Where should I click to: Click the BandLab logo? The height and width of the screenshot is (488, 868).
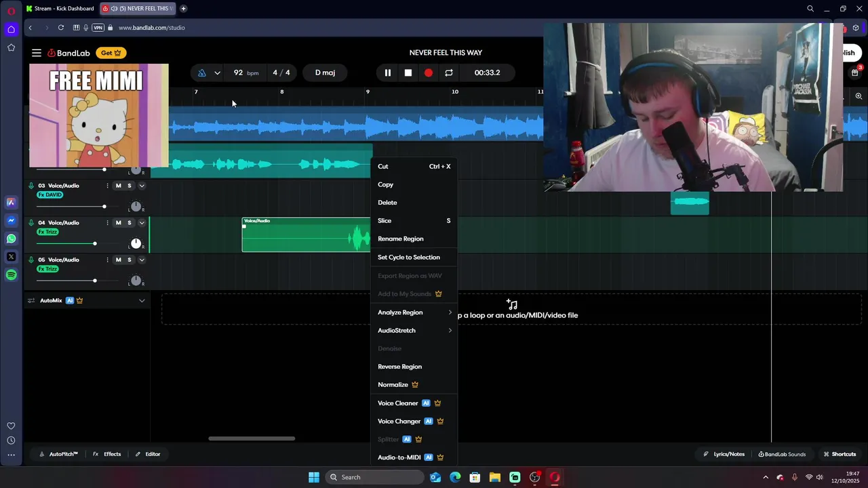(x=68, y=53)
